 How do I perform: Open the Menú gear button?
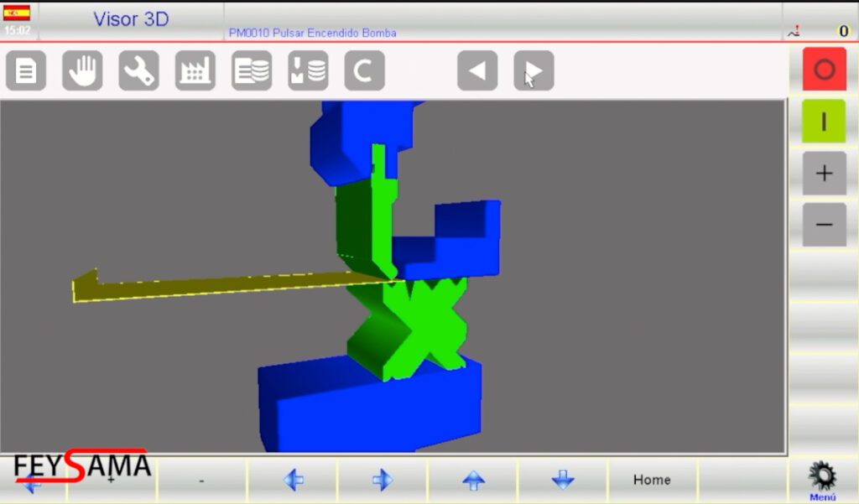[x=822, y=481]
